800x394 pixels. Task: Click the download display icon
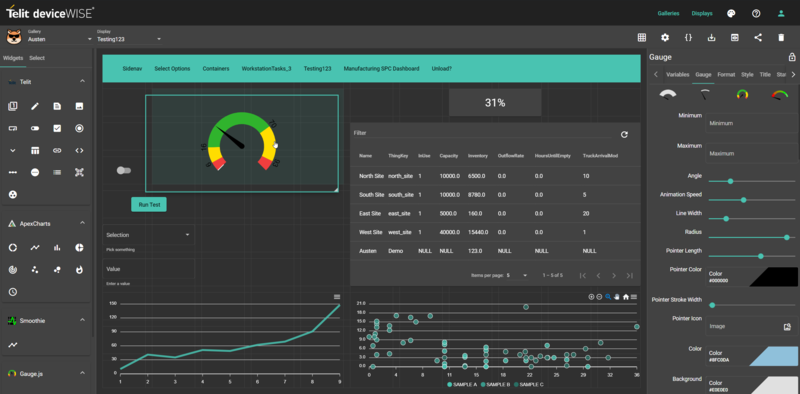point(711,37)
